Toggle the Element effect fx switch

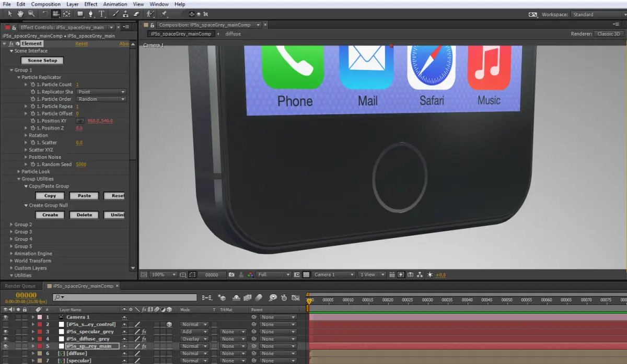11,44
